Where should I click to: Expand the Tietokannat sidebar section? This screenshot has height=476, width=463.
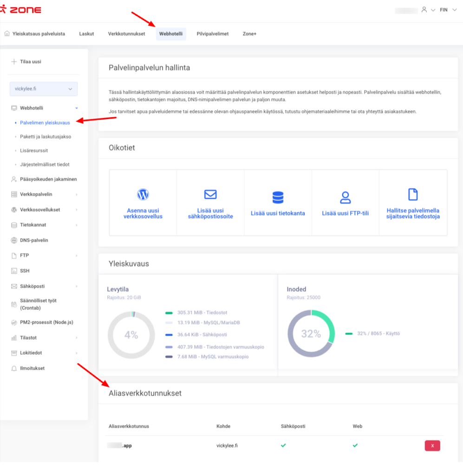(44, 225)
